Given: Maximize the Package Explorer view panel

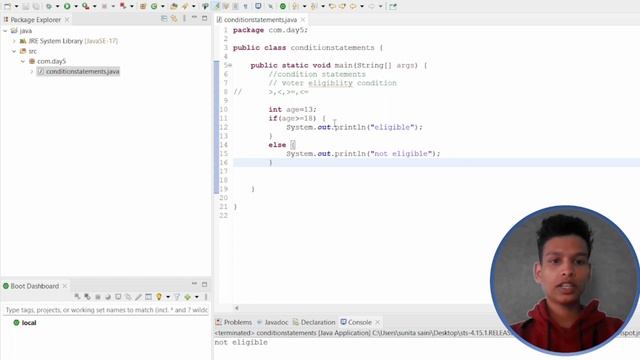Looking at the screenshot, I should (x=204, y=18).
